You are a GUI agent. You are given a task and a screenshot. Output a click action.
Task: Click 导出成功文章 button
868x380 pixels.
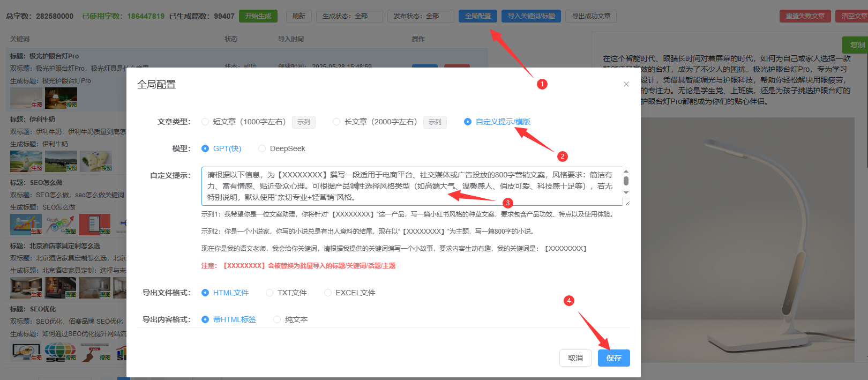coord(591,16)
